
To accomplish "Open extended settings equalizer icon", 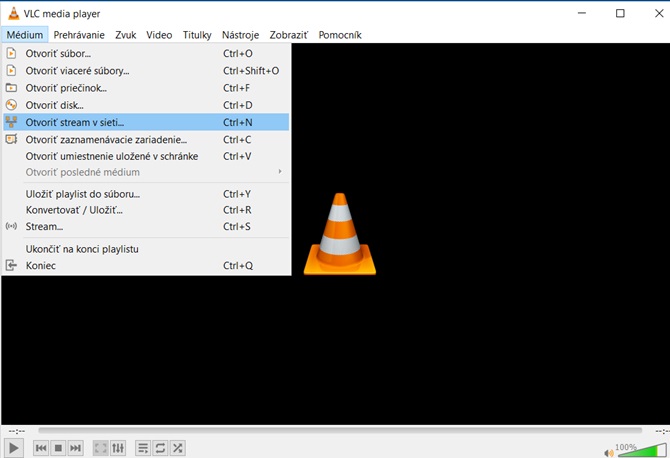I will tap(118, 448).
